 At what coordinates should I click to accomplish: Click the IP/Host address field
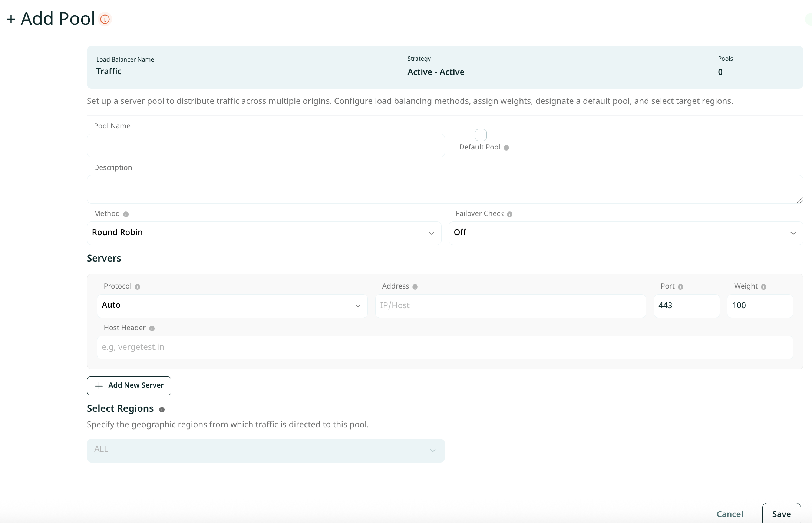coord(510,306)
